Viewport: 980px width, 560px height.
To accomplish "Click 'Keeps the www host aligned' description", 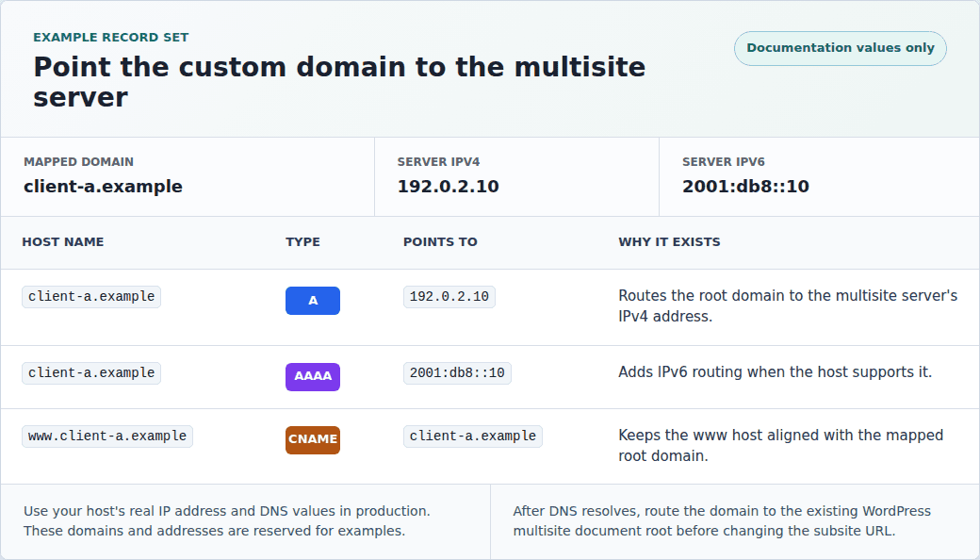I will tap(780, 445).
